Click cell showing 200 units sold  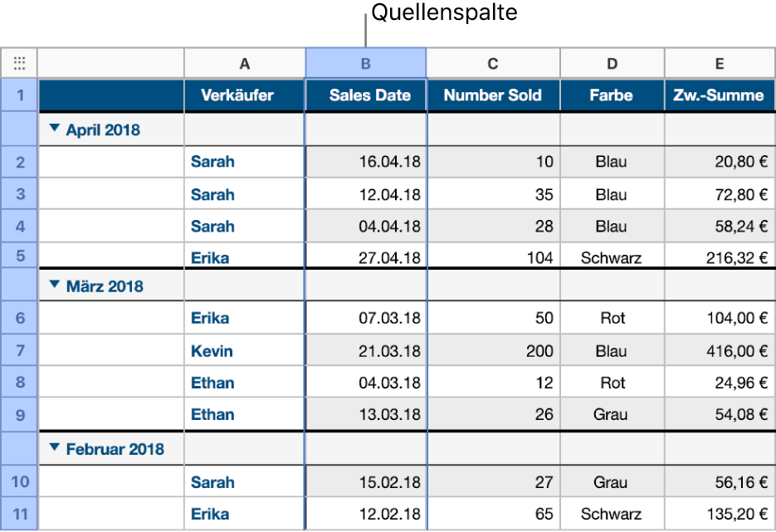point(493,351)
